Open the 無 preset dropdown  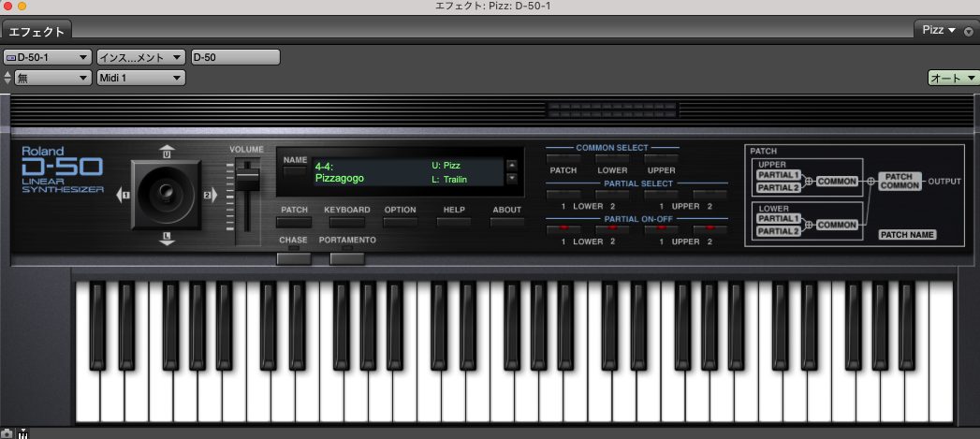coord(53,79)
